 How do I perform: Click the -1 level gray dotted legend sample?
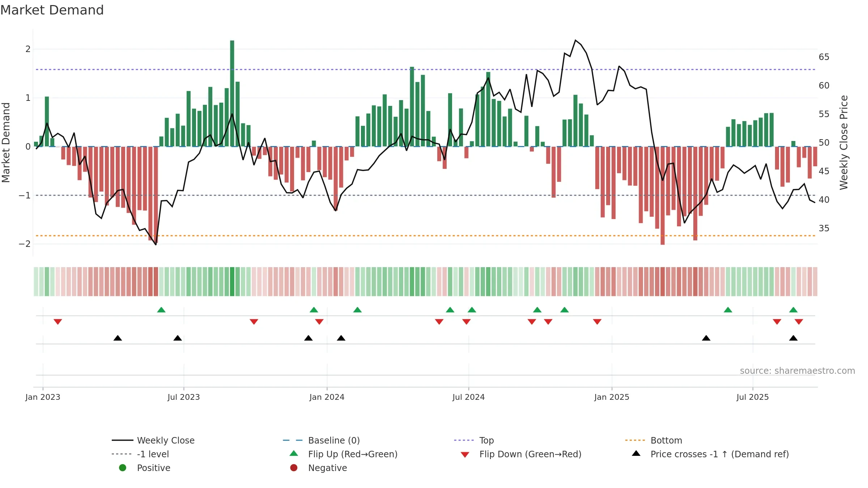(x=122, y=454)
